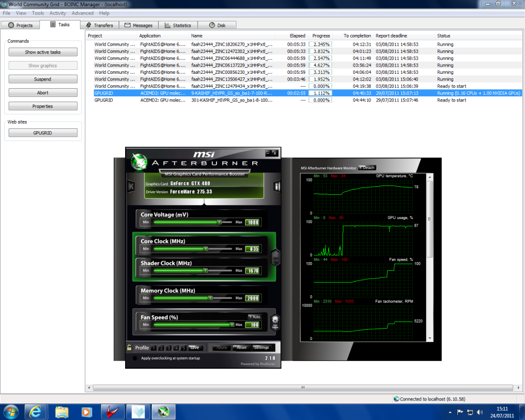This screenshot has width=525, height=420.
Task: Select Afterburner profile slot 1
Action: coord(154,348)
